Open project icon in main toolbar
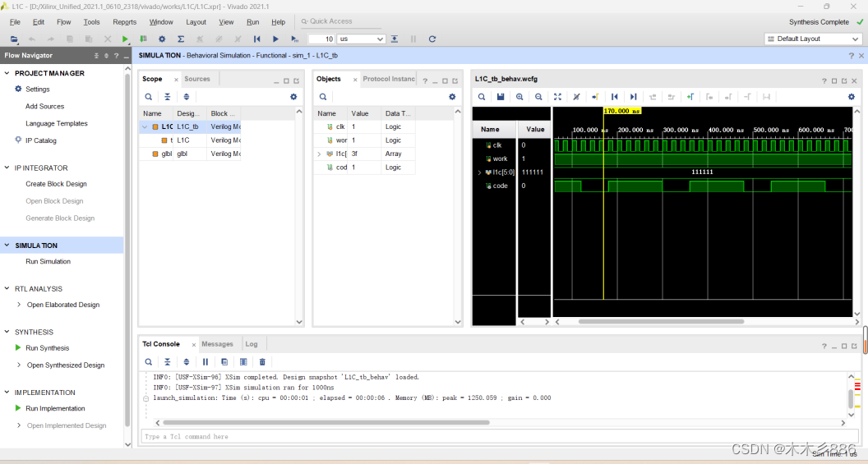Image resolution: width=868 pixels, height=464 pixels. coord(14,39)
